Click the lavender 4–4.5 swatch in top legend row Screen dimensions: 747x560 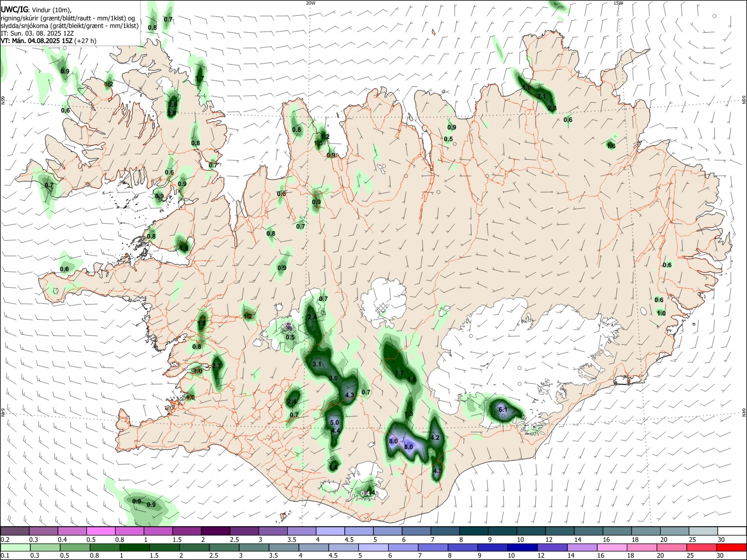point(330,531)
